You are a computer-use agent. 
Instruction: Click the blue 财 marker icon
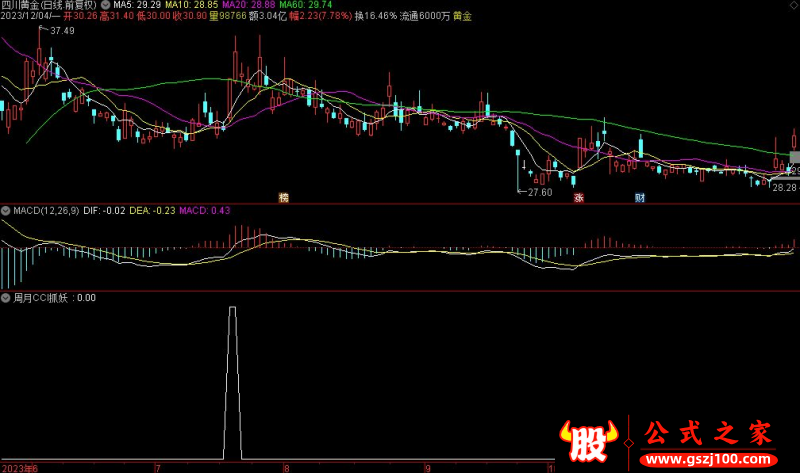(x=639, y=197)
